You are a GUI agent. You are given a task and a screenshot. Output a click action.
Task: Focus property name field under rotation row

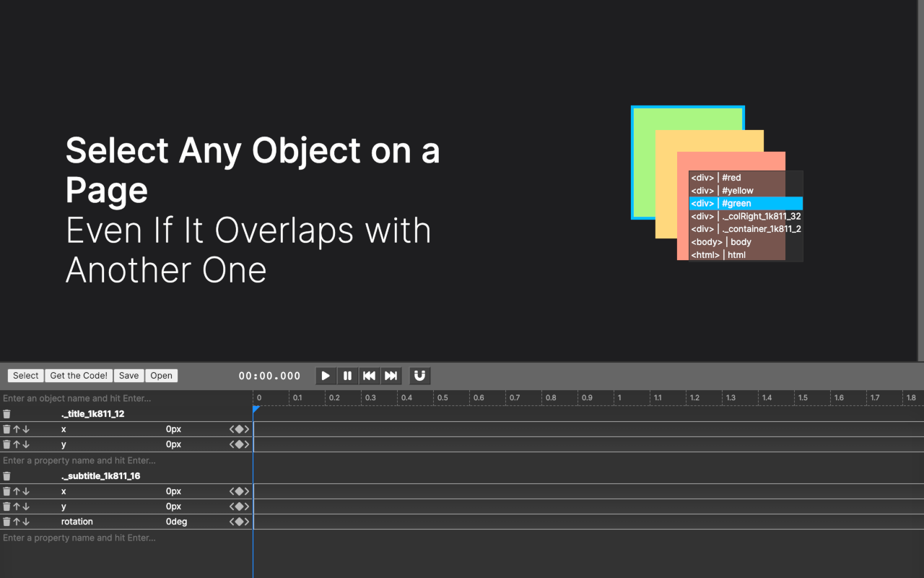(x=126, y=538)
